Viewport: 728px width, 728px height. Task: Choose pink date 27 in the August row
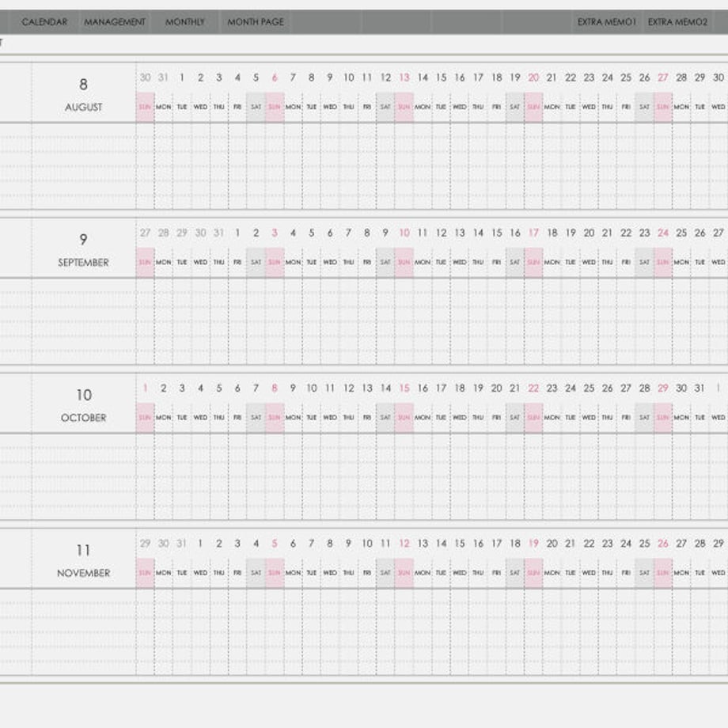663,78
